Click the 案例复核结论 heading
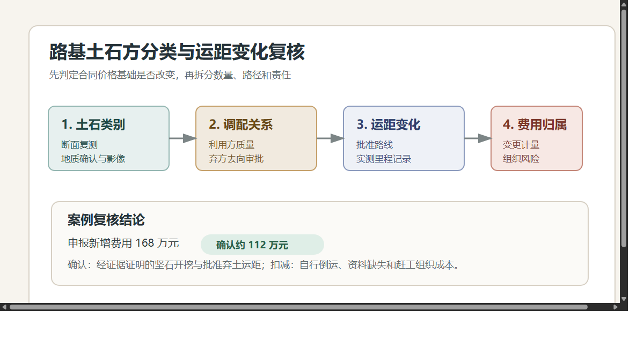644x362 pixels. click(x=106, y=220)
